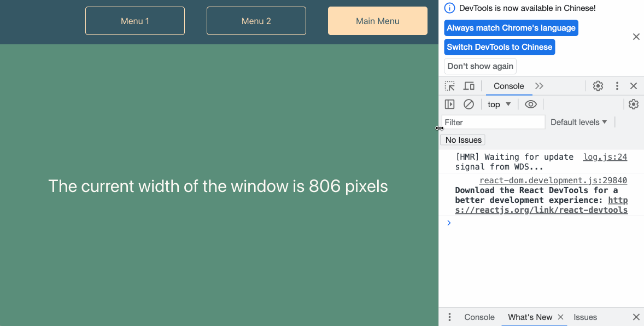644x326 pixels.
Task: Click Always match Chrome's language button
Action: pos(511,28)
